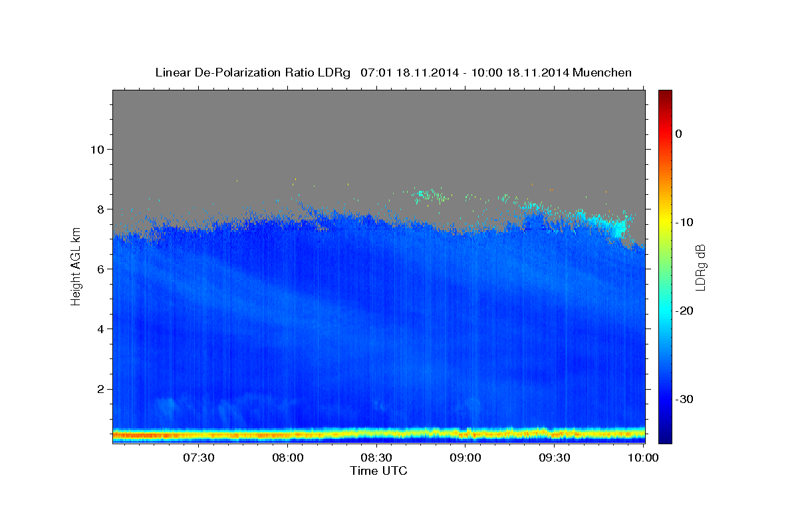Screen dimensions: 798x532
Task: Select the 07:30 time tick label
Action: (199, 458)
